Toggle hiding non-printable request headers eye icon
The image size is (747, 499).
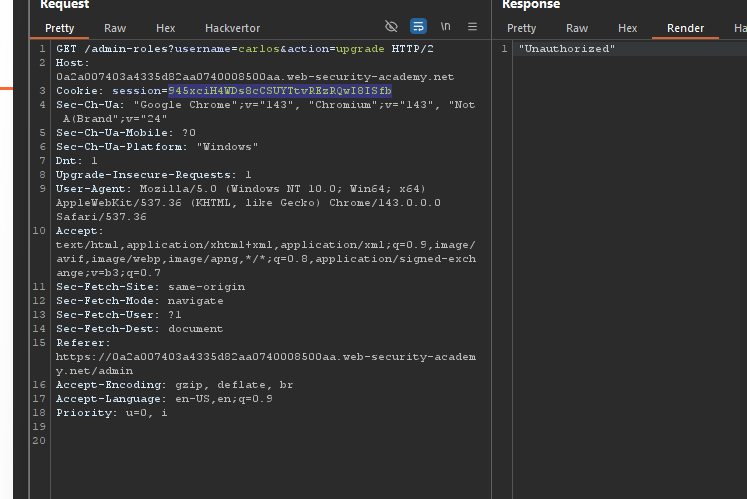pos(391,26)
